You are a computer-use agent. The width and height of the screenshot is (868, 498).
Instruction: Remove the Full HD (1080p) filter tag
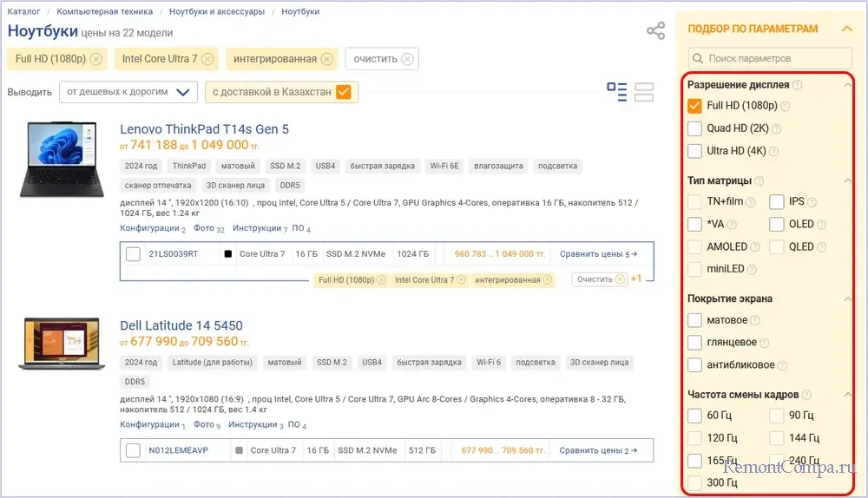tap(96, 59)
